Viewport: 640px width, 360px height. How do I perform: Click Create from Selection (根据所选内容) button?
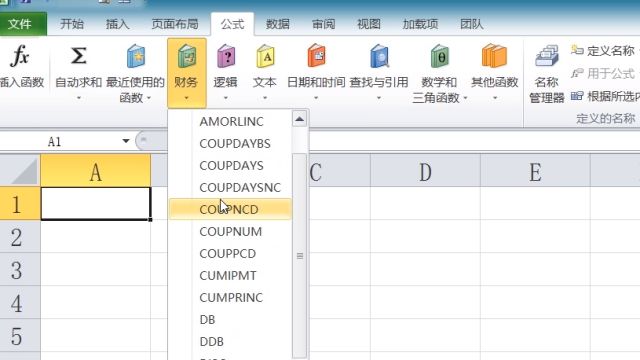605,96
